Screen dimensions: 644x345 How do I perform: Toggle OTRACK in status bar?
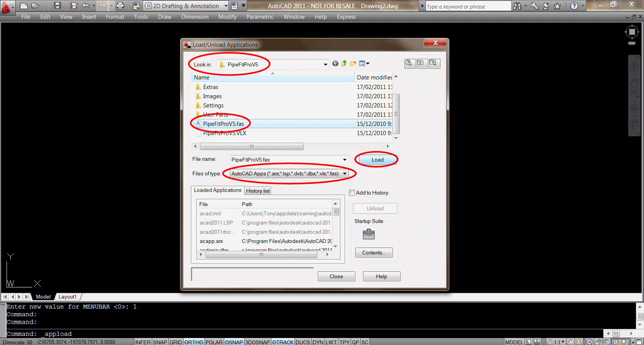coord(283,342)
